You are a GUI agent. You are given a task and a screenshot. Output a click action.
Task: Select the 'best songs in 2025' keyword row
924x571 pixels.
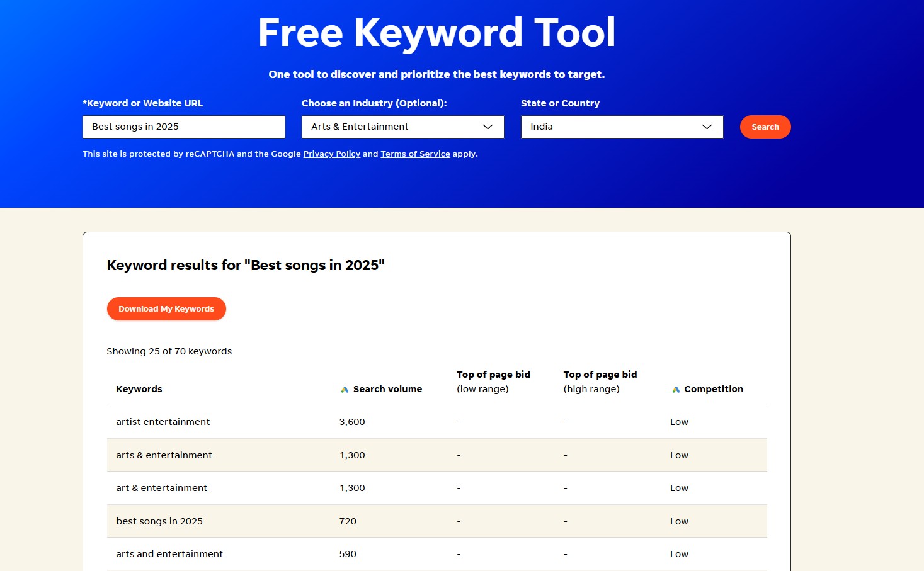159,521
